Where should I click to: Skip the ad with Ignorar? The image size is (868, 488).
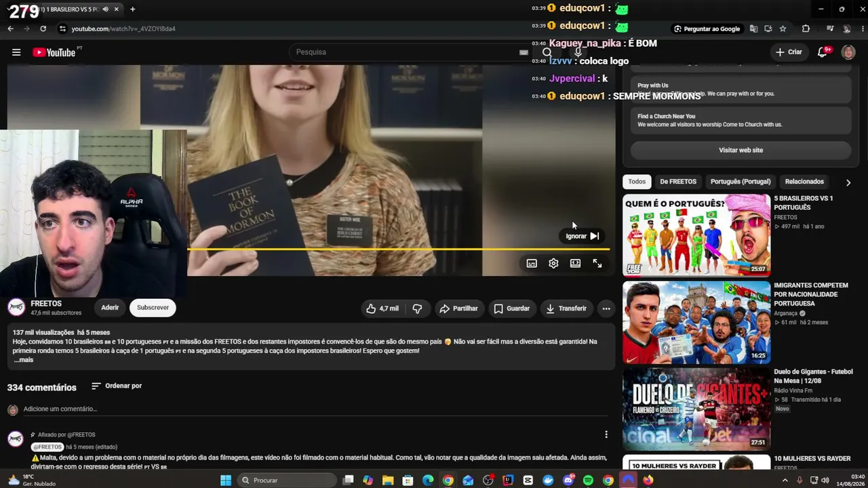(583, 236)
